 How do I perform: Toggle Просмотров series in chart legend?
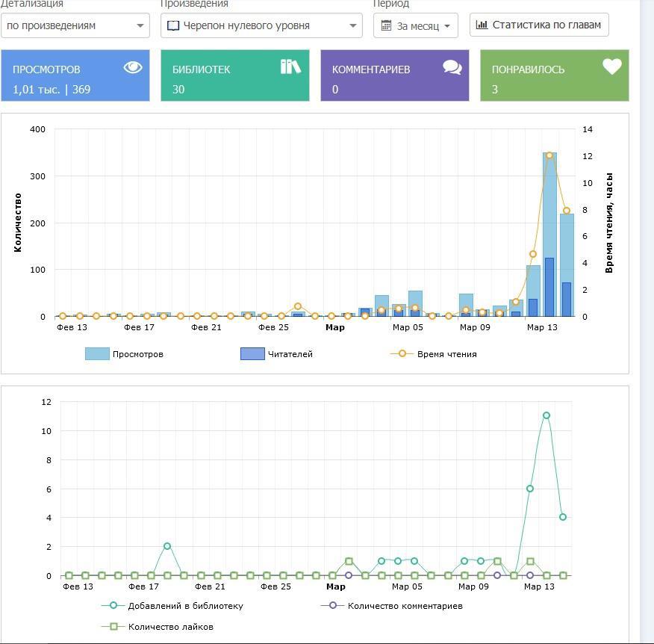pos(124,354)
